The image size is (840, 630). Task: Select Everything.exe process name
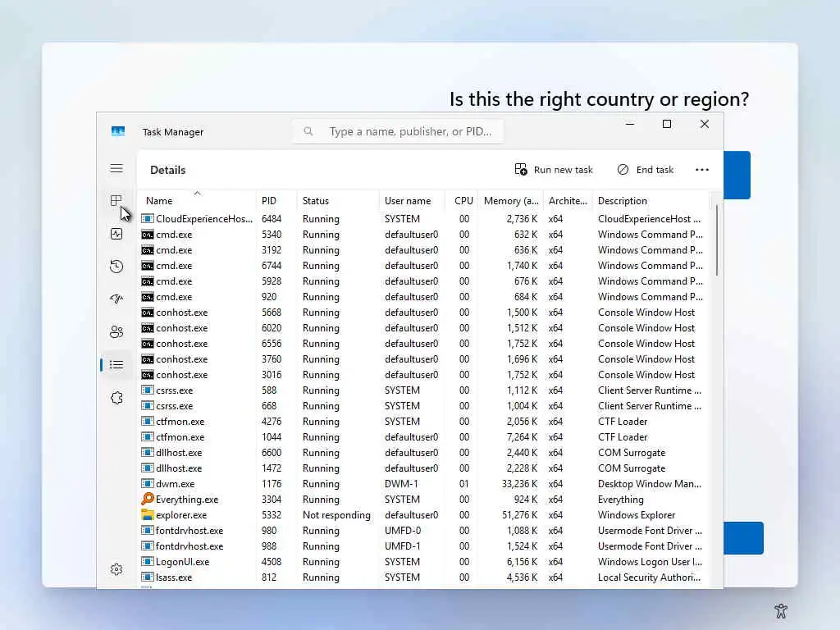tap(187, 500)
